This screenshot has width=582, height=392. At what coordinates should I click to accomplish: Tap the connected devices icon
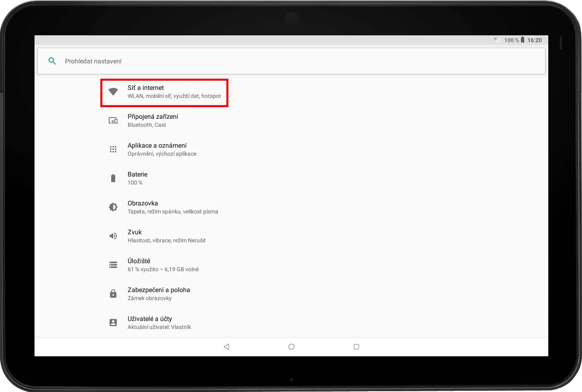pyautogui.click(x=113, y=120)
